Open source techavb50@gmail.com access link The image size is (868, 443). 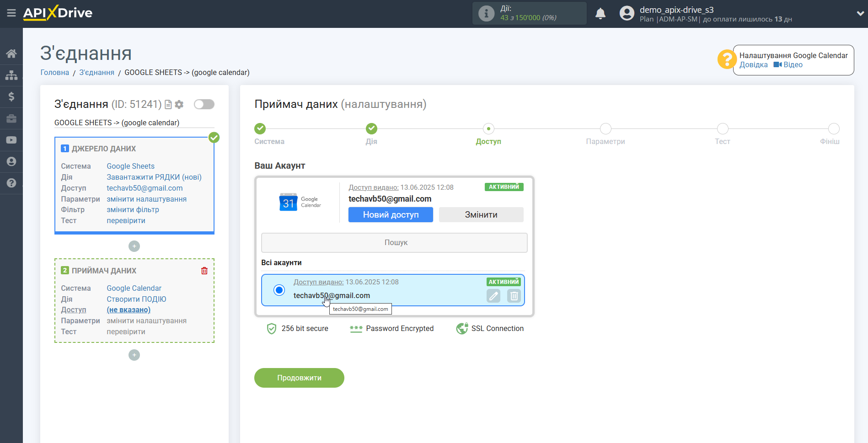145,188
